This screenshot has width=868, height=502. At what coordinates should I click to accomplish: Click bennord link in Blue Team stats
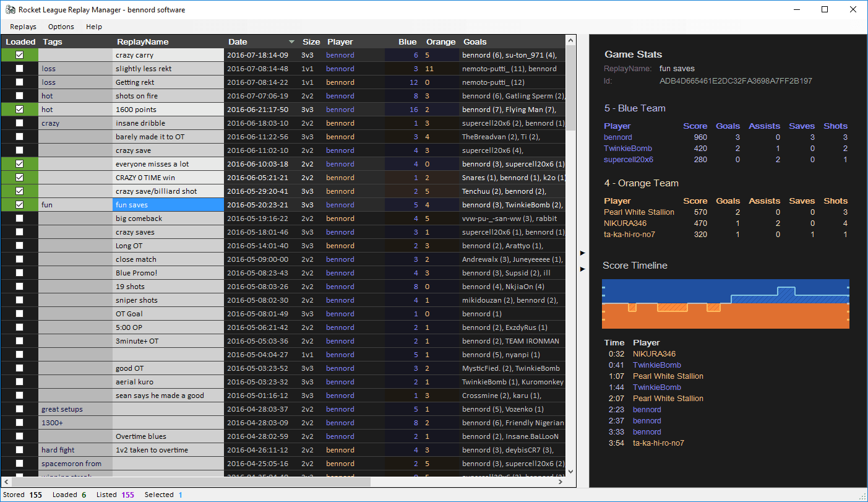617,137
